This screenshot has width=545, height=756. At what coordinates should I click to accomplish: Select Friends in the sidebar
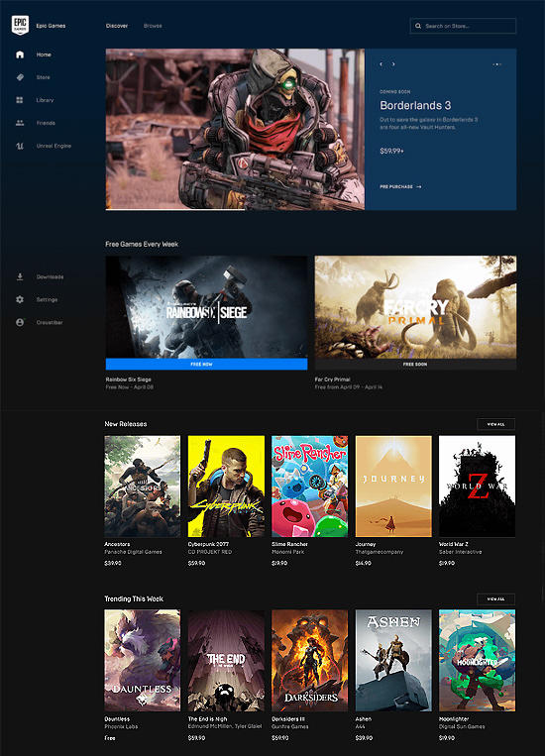[x=46, y=123]
